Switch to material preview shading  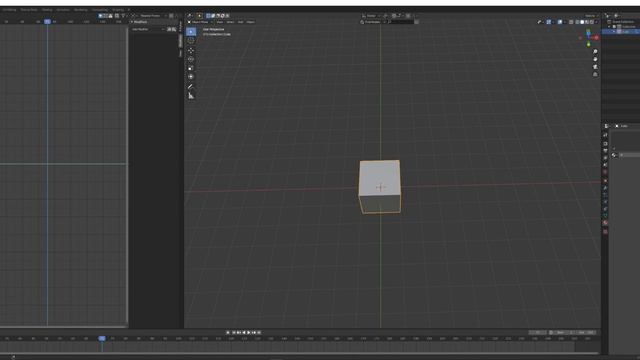click(587, 22)
